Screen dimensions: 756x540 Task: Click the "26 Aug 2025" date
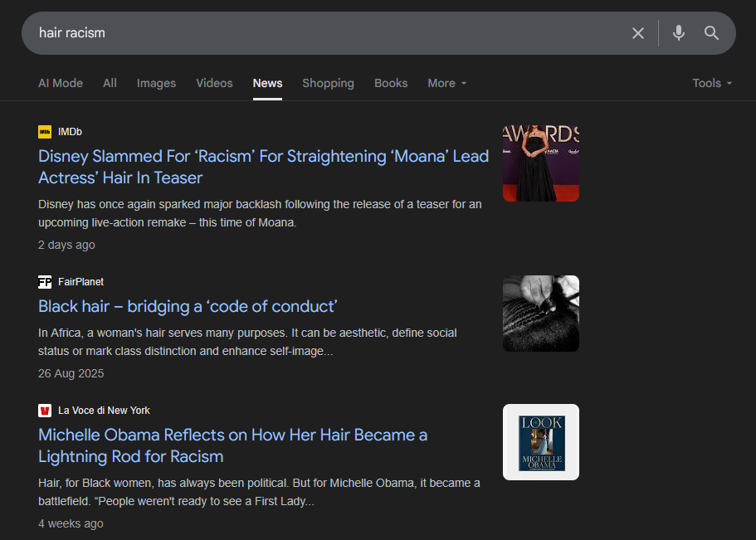click(71, 373)
